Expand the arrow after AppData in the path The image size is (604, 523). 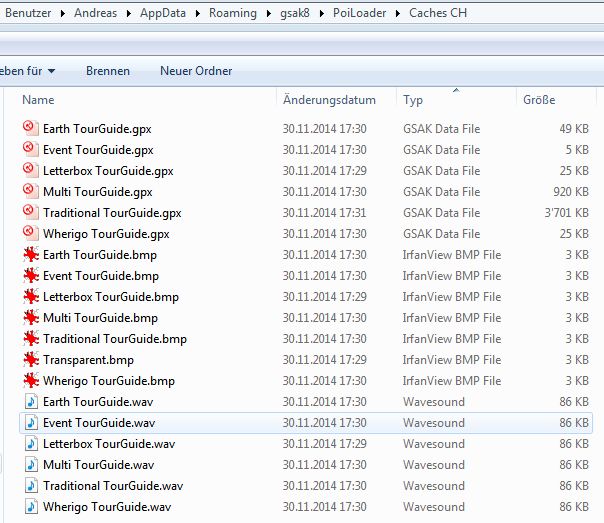coord(198,13)
